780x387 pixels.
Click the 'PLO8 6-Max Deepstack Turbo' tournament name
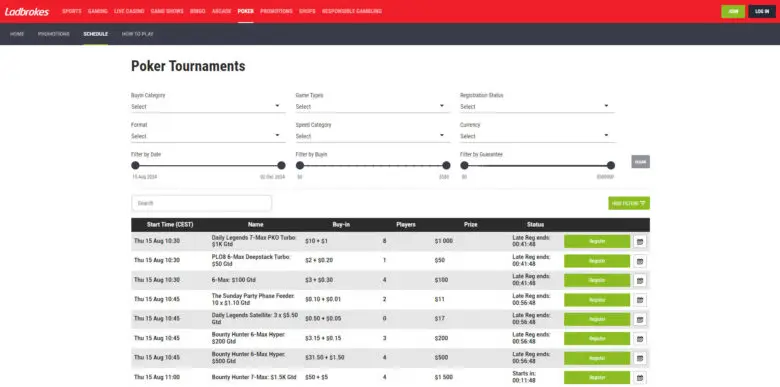(251, 261)
